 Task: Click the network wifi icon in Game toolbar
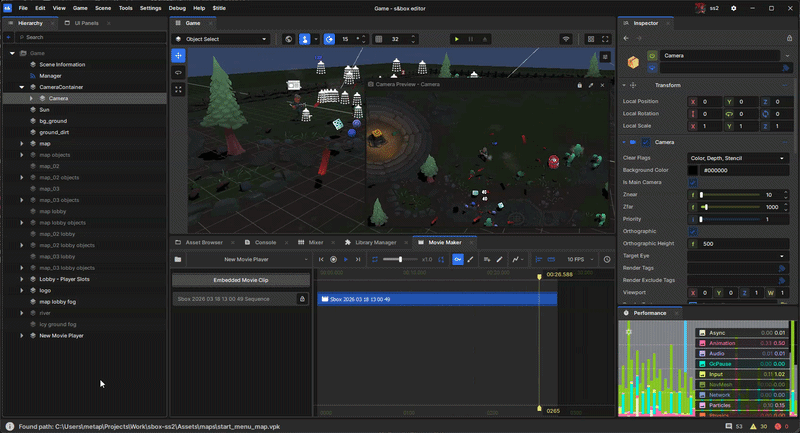click(x=565, y=39)
